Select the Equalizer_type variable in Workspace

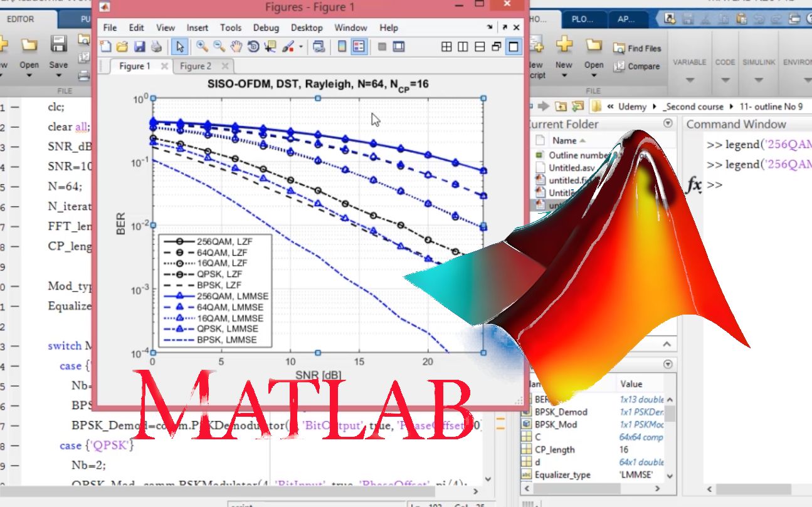(x=562, y=474)
